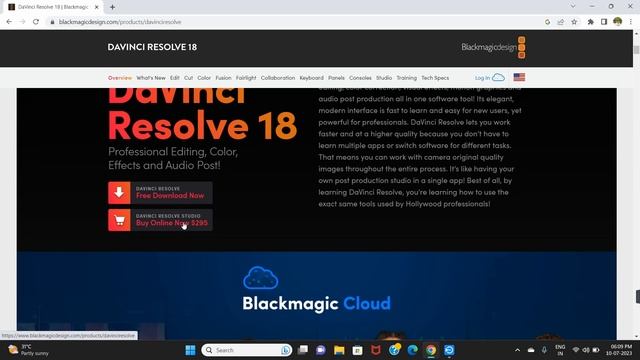Click the DAVINCI RESOLVE 18 header title
This screenshot has height=360, width=640.
(x=152, y=47)
